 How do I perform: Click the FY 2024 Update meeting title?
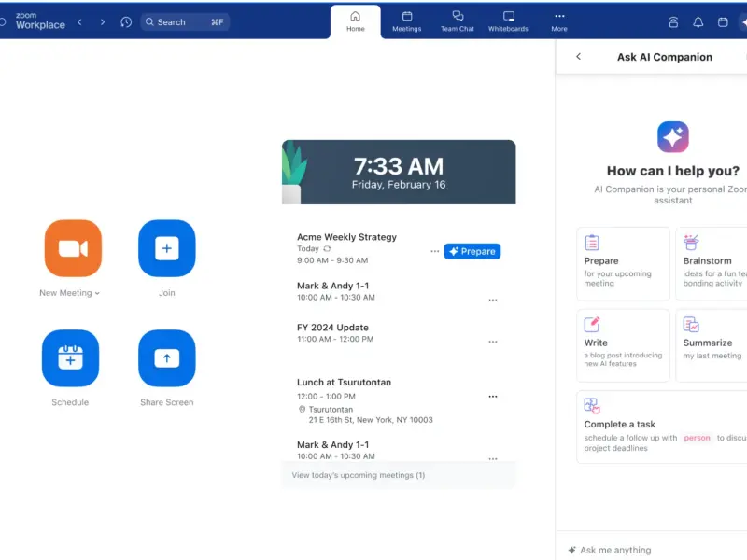332,328
